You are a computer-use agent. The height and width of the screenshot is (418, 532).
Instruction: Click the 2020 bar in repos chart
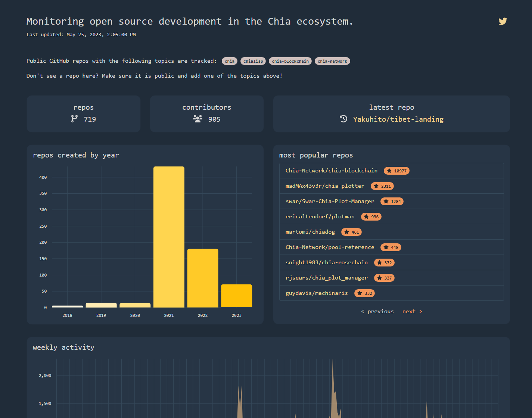pos(135,305)
